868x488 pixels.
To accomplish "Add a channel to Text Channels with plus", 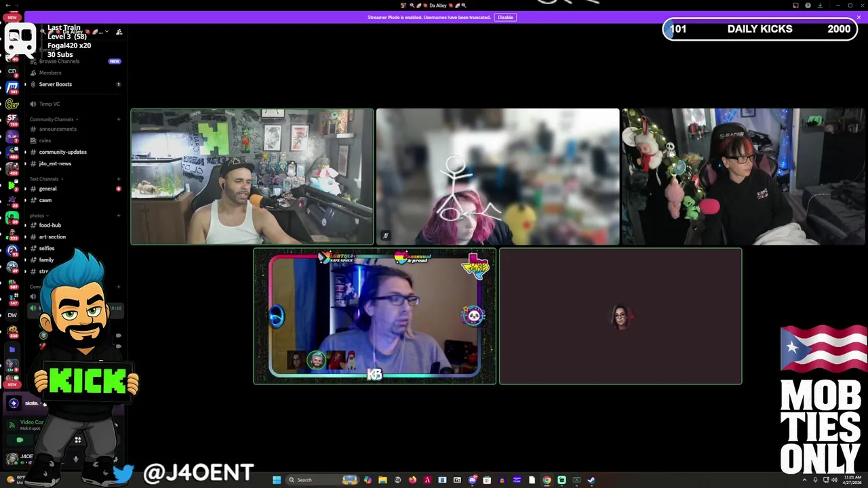I will tap(118, 179).
